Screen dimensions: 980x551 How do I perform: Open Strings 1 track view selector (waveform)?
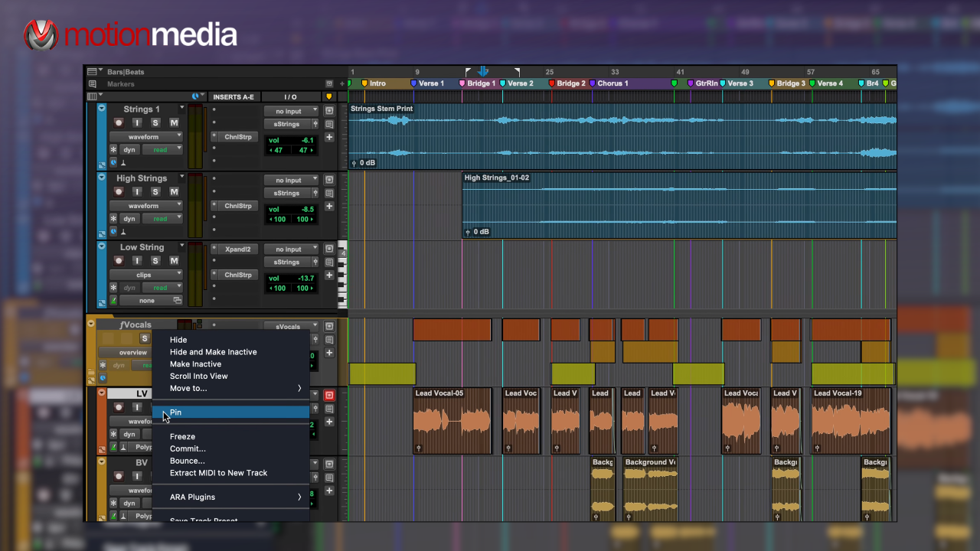(x=145, y=137)
